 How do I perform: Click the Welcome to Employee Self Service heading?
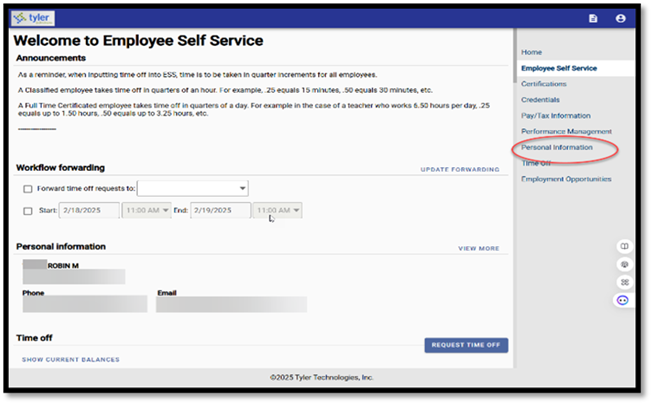tap(138, 41)
